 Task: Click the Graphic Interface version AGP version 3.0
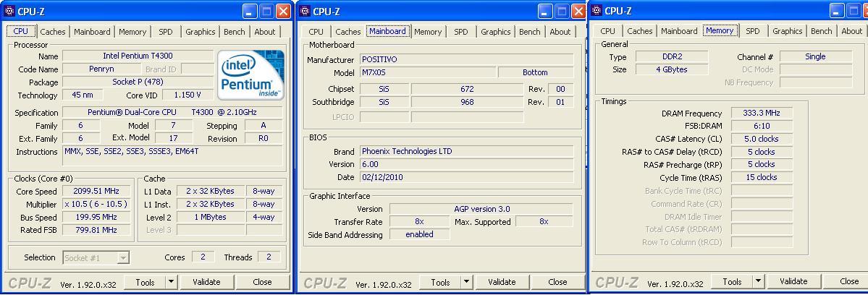pyautogui.click(x=481, y=209)
